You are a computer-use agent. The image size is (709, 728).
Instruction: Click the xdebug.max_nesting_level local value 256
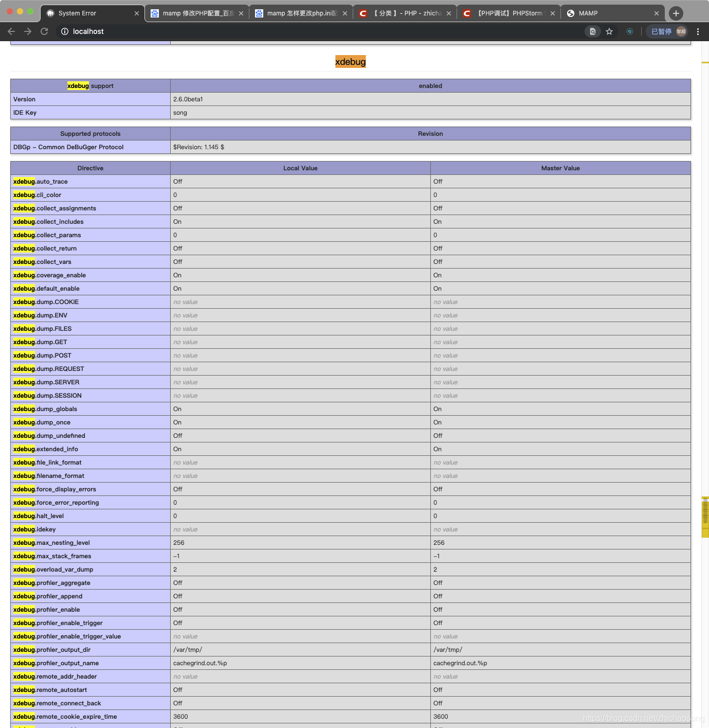pos(179,543)
